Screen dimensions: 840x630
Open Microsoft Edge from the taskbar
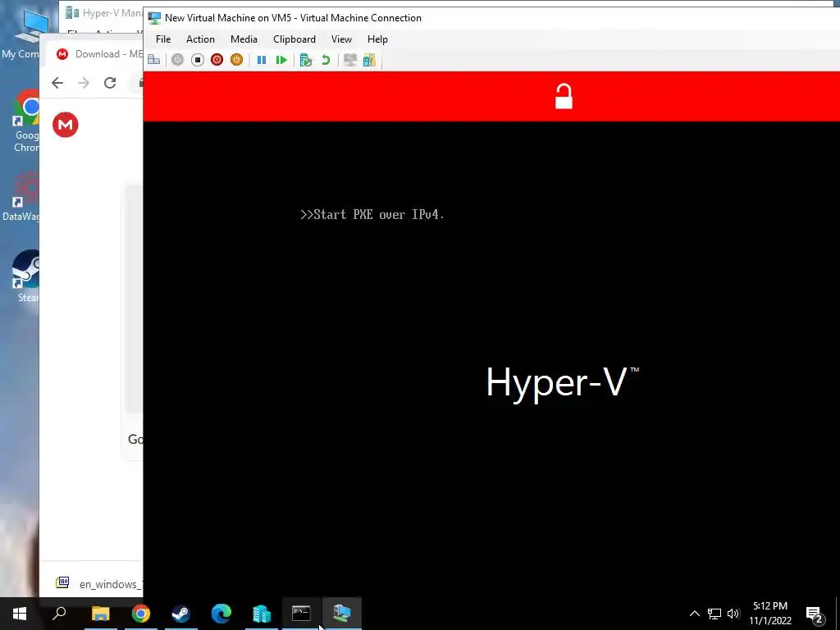click(x=221, y=614)
